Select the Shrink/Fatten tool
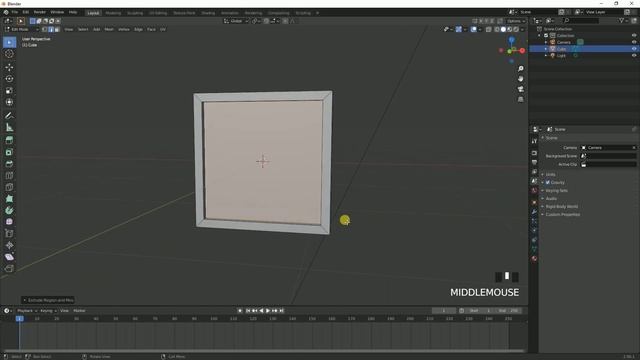The image size is (640, 360). click(9, 245)
